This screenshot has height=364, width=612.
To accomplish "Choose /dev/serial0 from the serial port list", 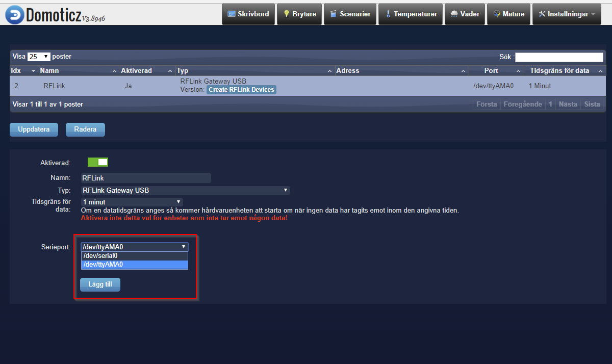I will (x=135, y=256).
